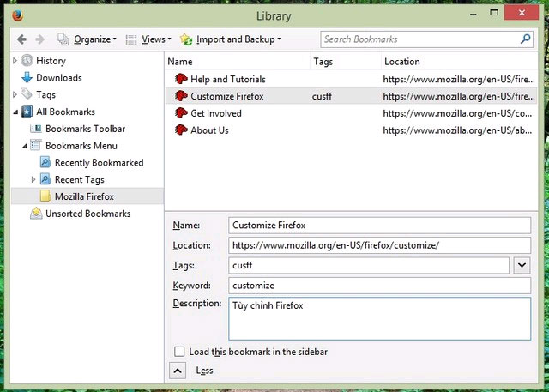Open the Tags dropdown arrow button
Screen dimensions: 549x392
coord(522,266)
